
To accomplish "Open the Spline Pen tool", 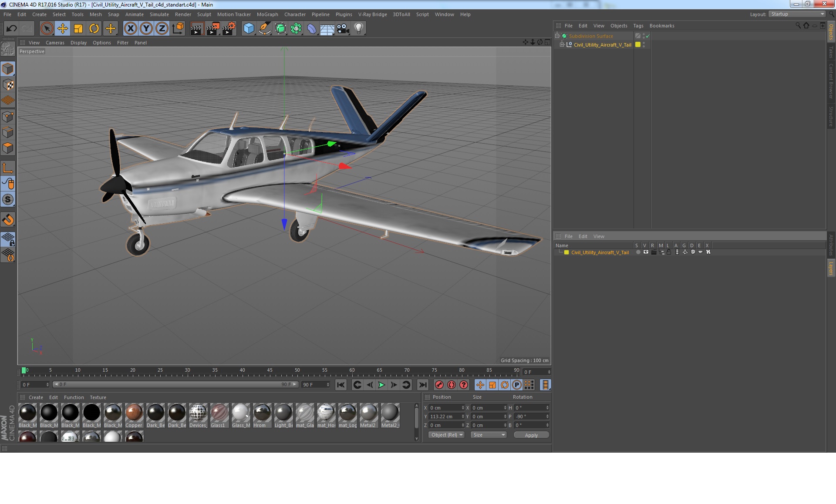I will click(x=265, y=29).
